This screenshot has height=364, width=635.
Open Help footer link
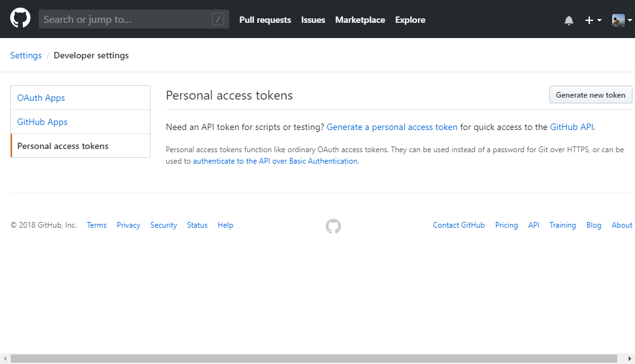click(x=225, y=225)
